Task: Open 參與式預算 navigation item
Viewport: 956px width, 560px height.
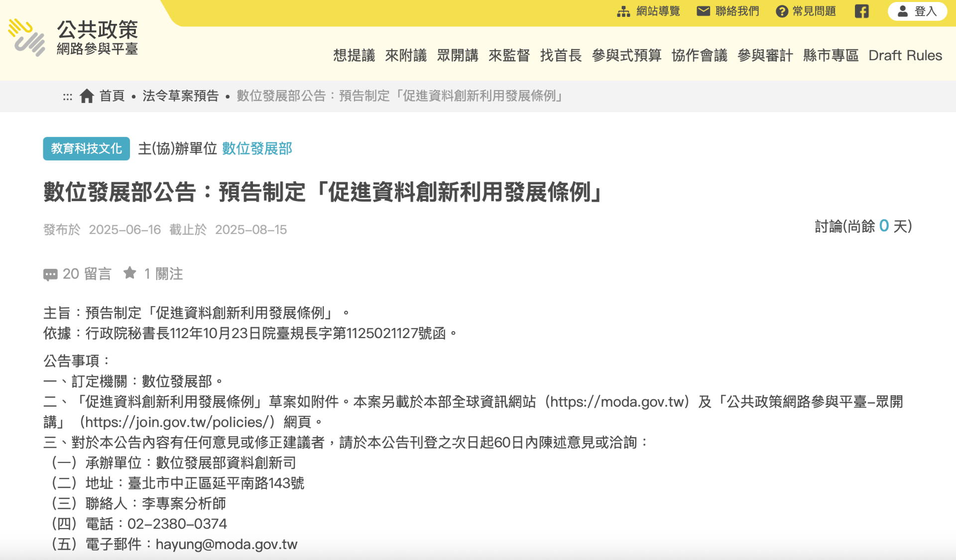Action: tap(626, 55)
